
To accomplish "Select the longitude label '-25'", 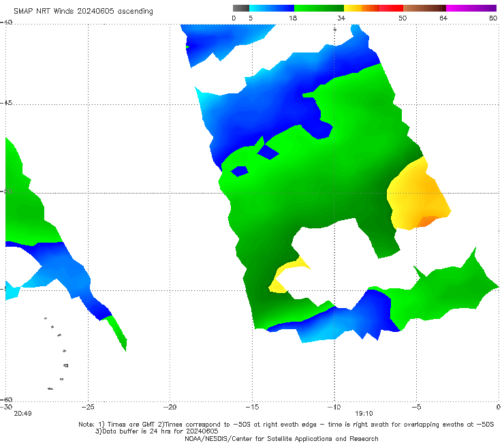I will pyautogui.click(x=88, y=407).
